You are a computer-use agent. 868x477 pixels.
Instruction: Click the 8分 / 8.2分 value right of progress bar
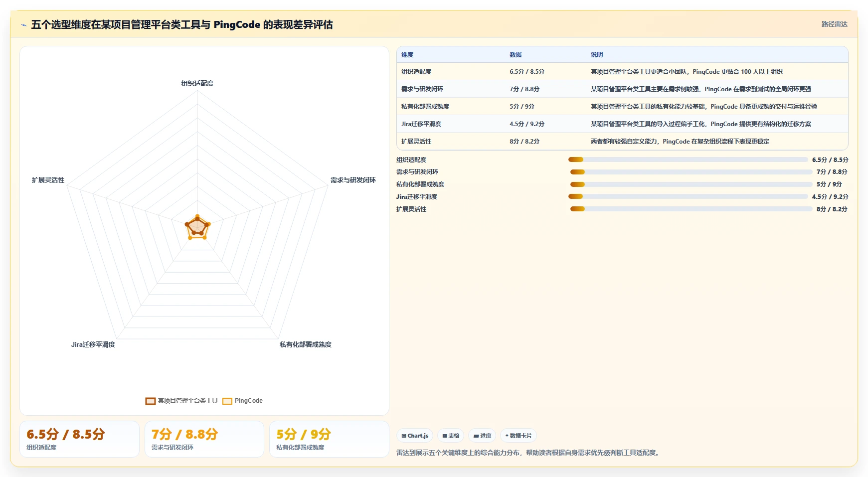[832, 209]
